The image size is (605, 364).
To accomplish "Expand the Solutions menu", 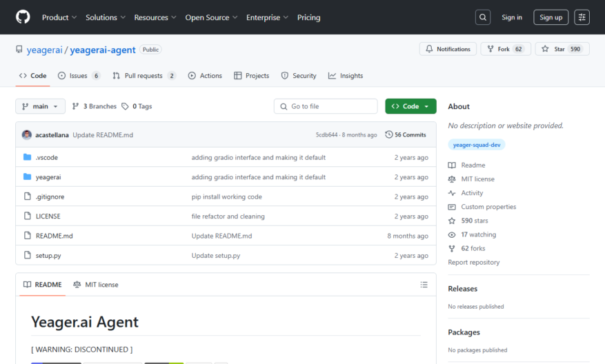I will [x=106, y=17].
